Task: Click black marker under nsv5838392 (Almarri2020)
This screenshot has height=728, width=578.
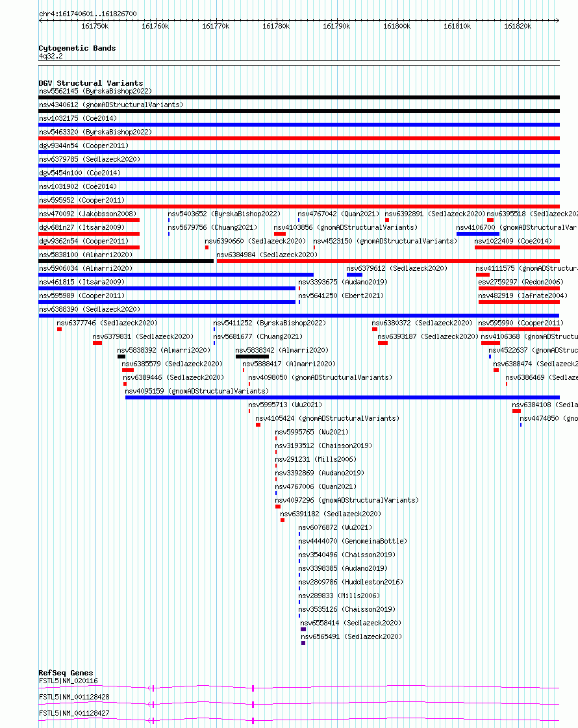Action: tap(121, 357)
